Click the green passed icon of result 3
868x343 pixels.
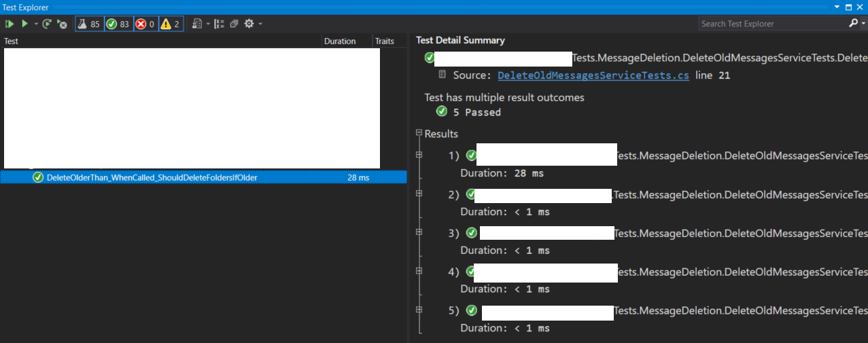pyautogui.click(x=471, y=233)
